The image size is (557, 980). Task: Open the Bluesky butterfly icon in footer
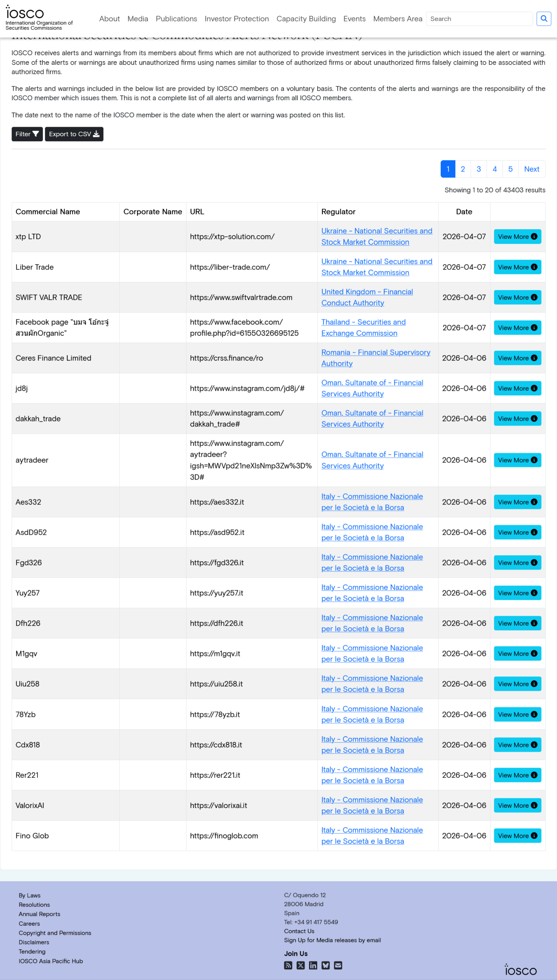[326, 965]
